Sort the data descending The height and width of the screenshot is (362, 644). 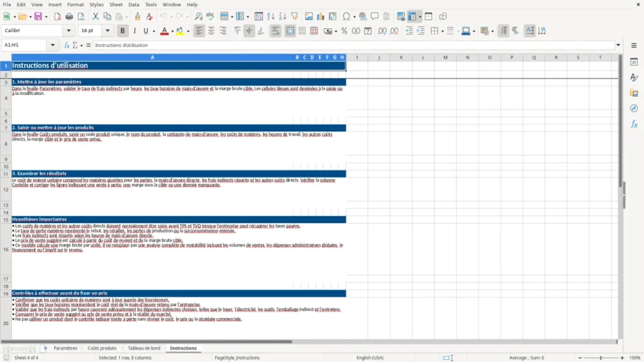[x=282, y=16]
